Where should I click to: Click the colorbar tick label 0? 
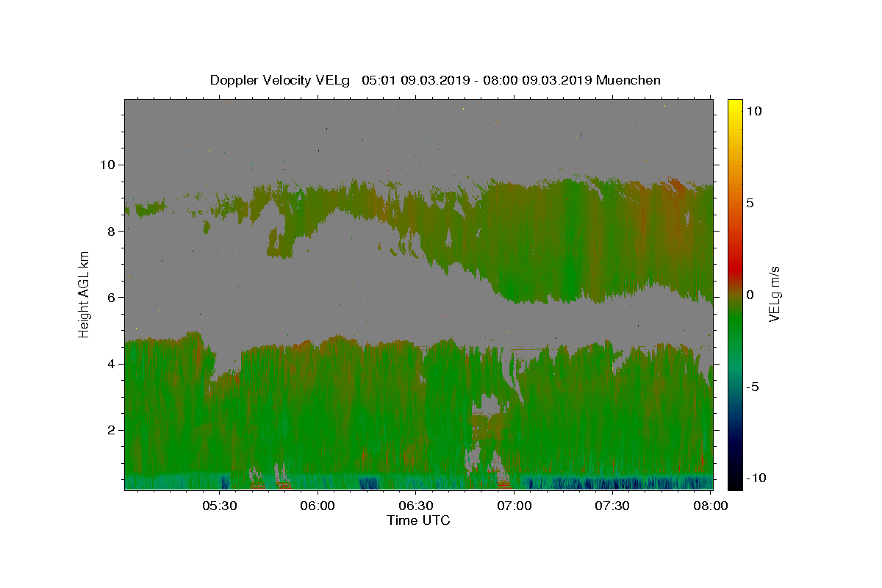click(750, 295)
